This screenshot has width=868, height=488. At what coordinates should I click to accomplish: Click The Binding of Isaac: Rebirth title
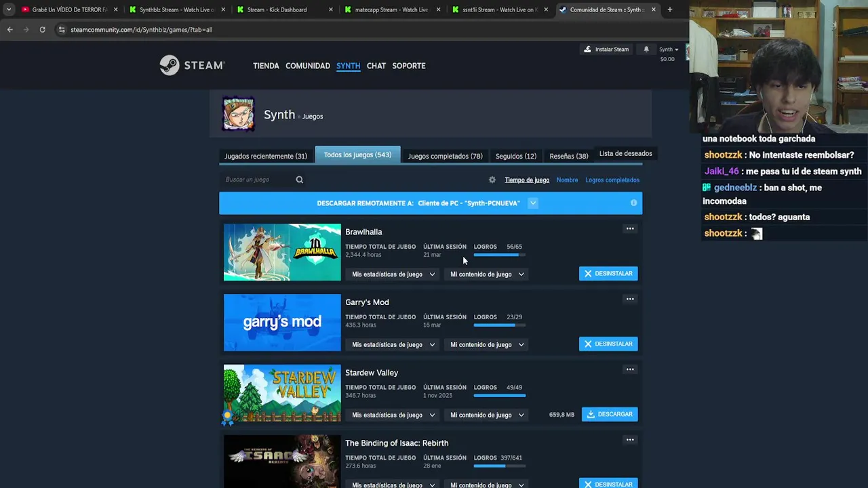pyautogui.click(x=397, y=443)
